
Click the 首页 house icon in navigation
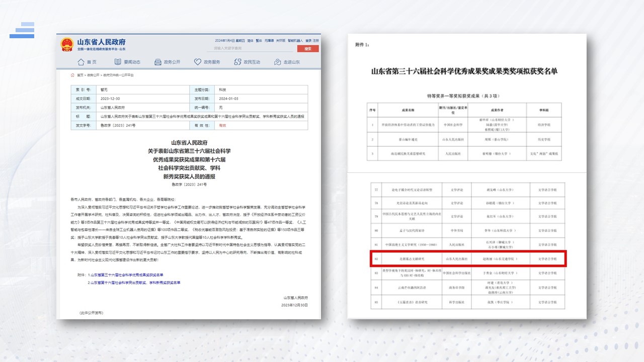point(81,62)
